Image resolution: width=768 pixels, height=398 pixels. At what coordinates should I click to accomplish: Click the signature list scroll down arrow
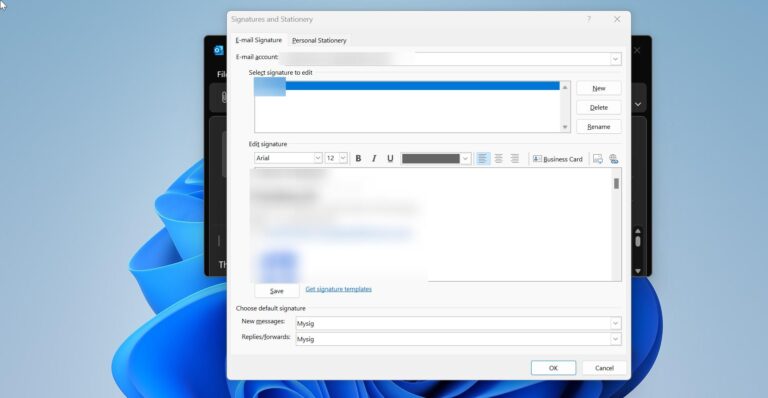pos(565,127)
